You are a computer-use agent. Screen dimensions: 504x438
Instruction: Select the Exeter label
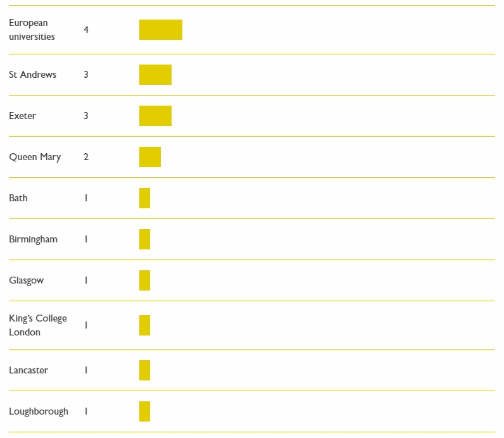23,116
